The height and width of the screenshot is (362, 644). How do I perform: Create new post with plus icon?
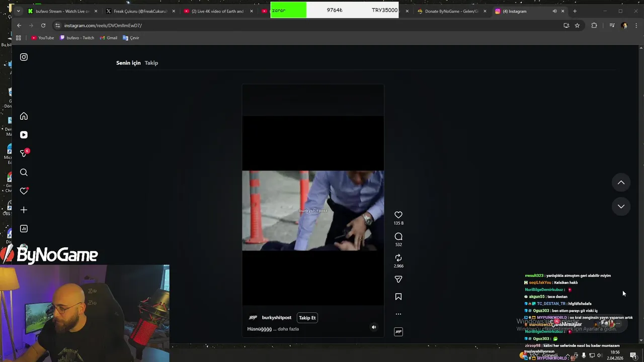(24, 210)
